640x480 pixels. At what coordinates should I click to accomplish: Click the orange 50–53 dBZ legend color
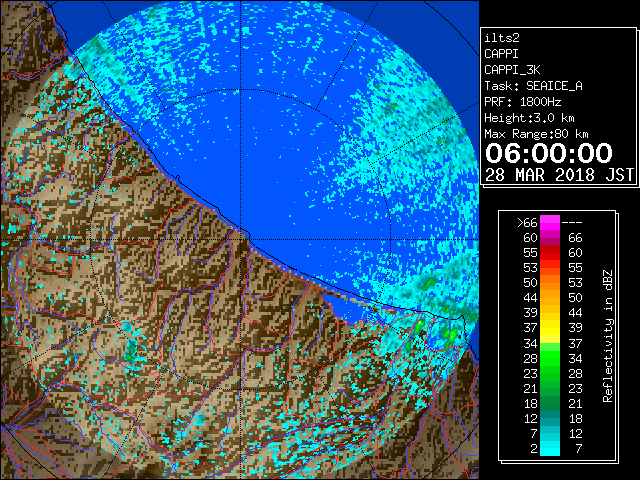550,282
